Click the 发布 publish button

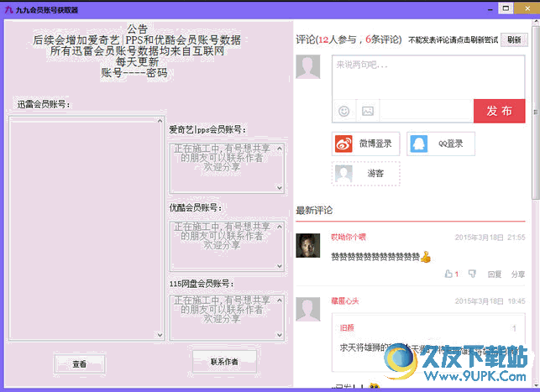(500, 111)
